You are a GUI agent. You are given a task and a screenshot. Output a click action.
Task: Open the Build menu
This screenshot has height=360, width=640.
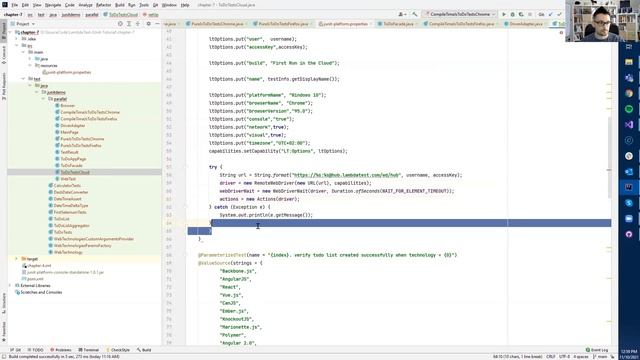pos(120,5)
